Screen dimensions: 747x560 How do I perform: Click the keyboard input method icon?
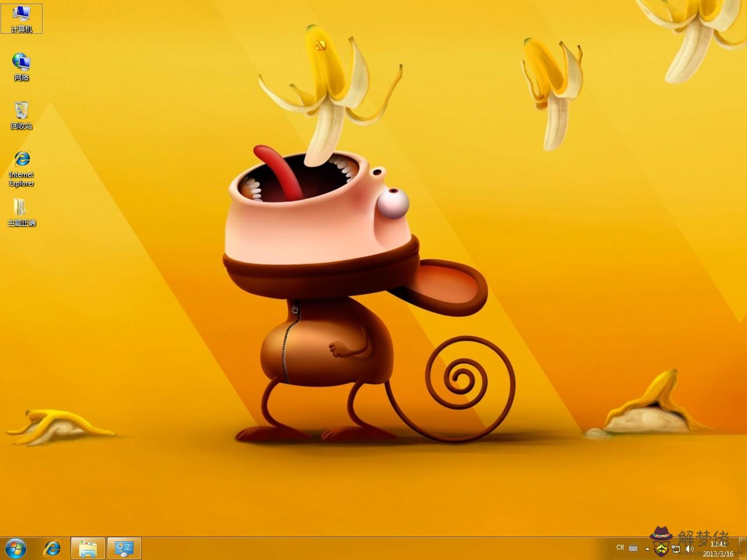click(x=633, y=548)
